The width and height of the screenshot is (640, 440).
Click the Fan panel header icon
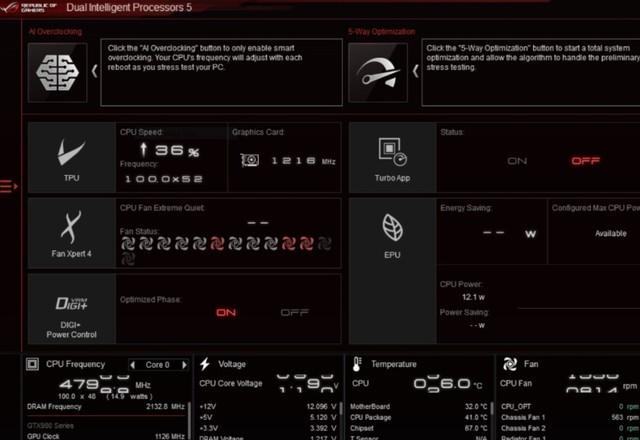pyautogui.click(x=510, y=364)
